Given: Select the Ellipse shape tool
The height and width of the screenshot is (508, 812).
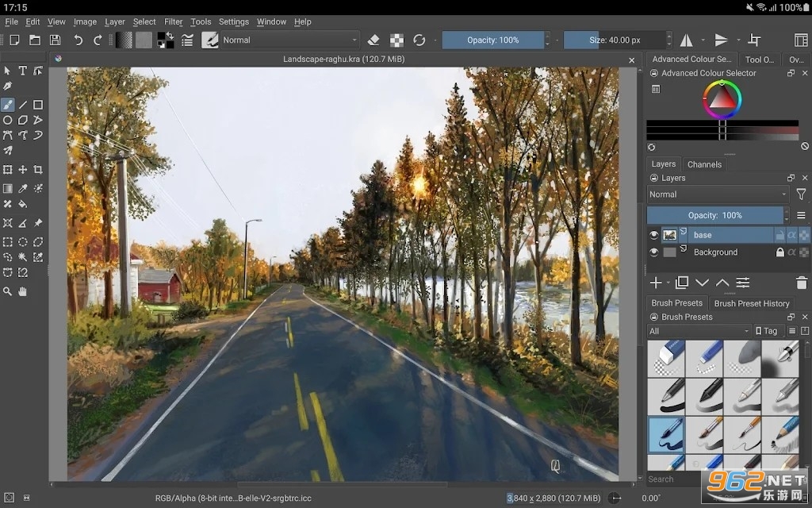Looking at the screenshot, I should click(7, 121).
